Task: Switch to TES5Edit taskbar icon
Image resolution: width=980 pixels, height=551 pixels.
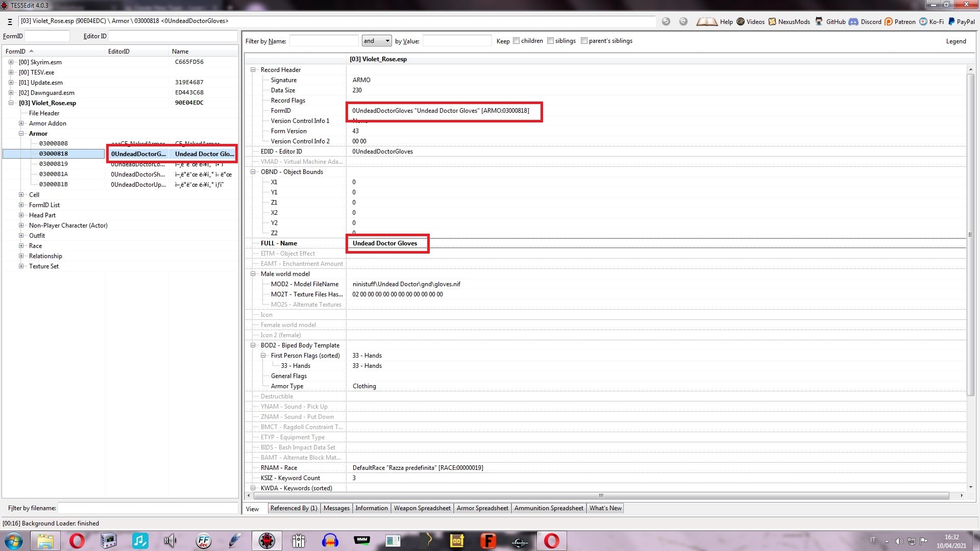Action: pyautogui.click(x=266, y=541)
